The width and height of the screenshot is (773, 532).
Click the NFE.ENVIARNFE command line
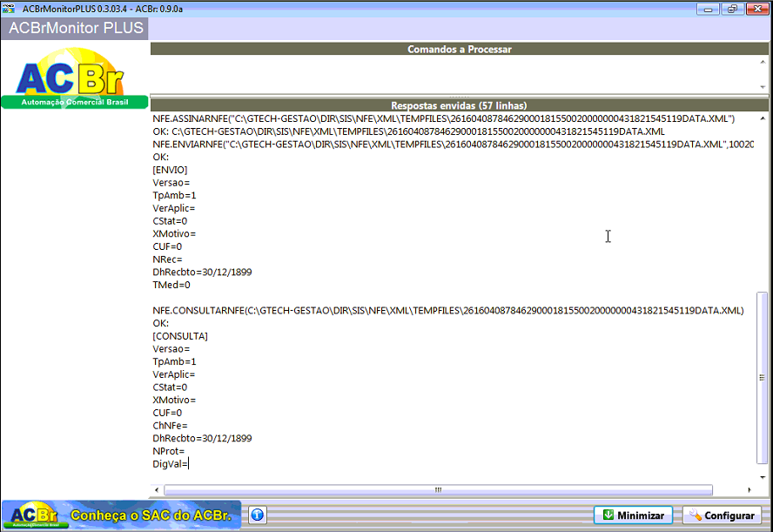pyautogui.click(x=453, y=144)
